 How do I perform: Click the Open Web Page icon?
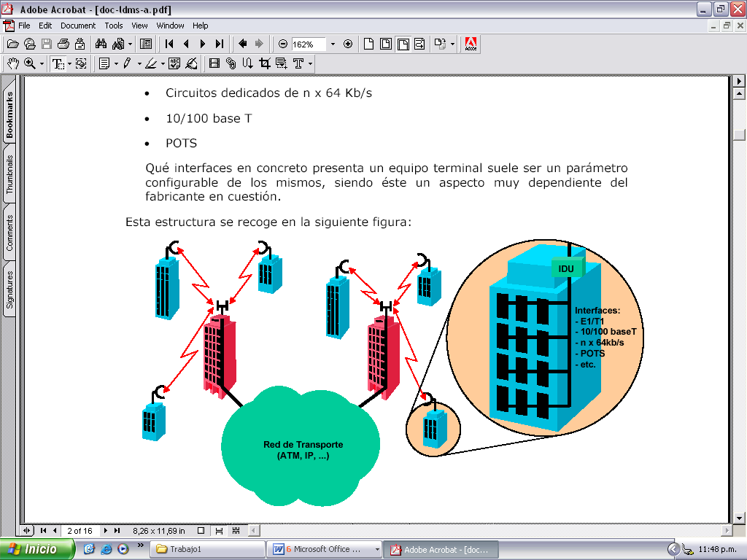click(29, 44)
